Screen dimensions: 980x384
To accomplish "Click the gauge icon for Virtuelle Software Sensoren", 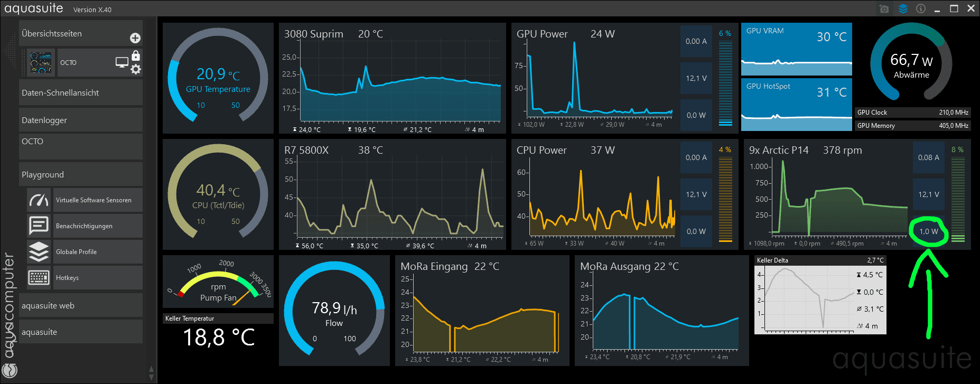I will (x=39, y=200).
